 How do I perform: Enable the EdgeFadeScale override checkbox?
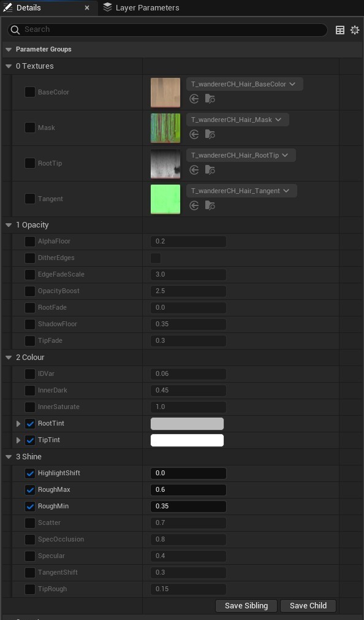point(30,274)
